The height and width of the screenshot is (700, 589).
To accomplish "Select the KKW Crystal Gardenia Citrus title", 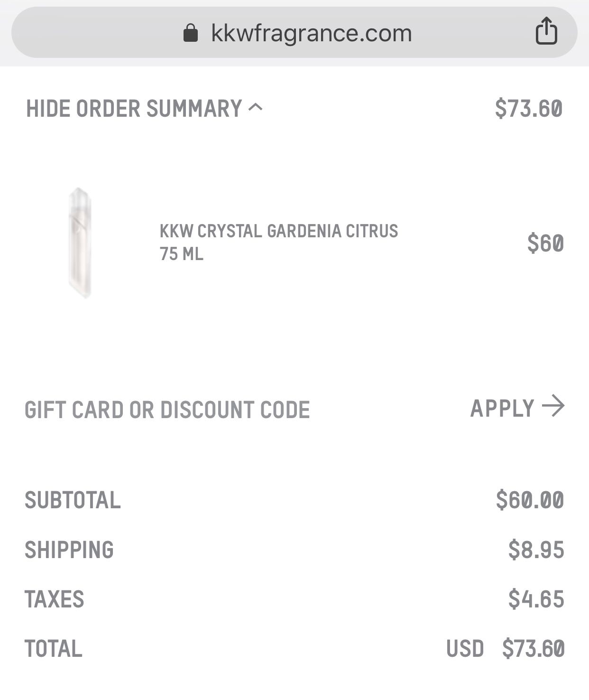I will click(x=279, y=231).
